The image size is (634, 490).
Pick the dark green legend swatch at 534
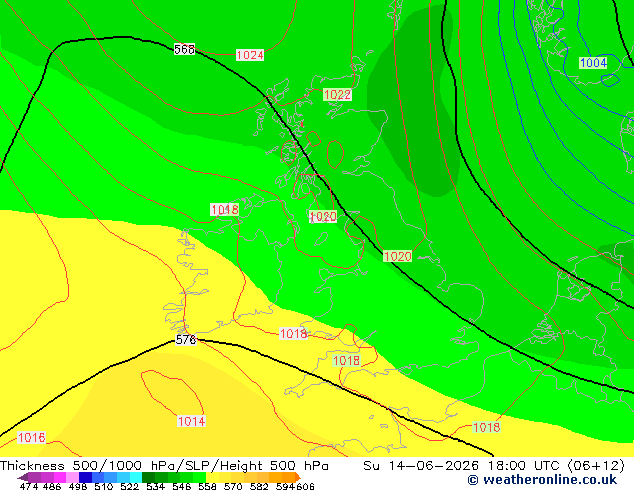148,477
